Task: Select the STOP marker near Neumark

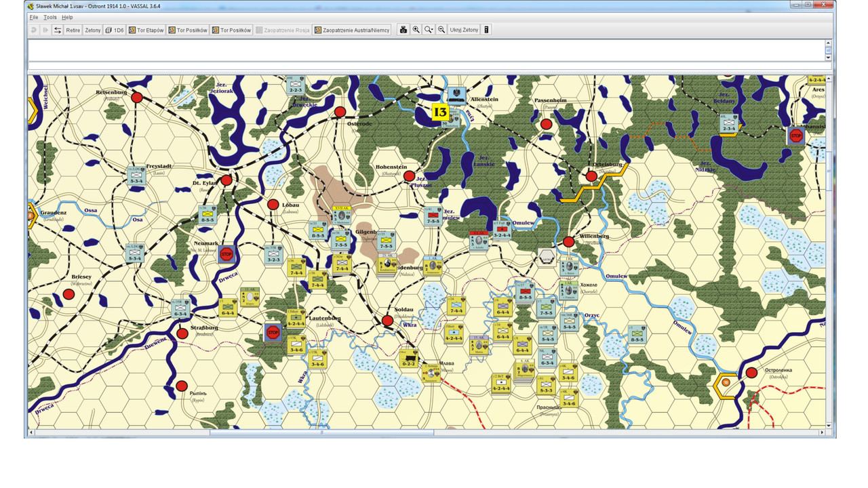Action: [x=226, y=255]
